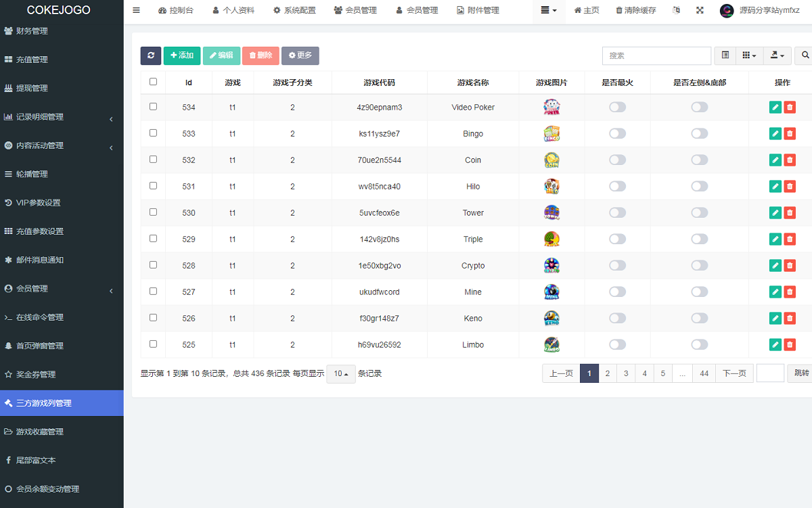Screen dimensions: 812x508
Task: Click the Tower game image thumbnail
Action: [x=551, y=212]
